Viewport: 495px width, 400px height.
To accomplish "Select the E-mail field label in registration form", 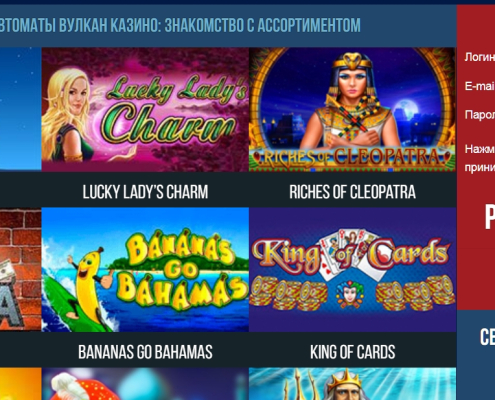I will [x=480, y=86].
